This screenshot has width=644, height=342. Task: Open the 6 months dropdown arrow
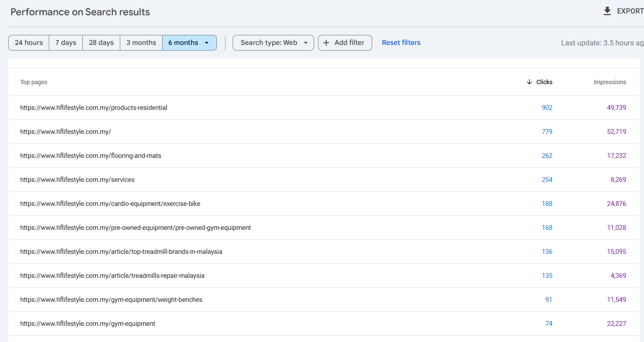tap(207, 43)
